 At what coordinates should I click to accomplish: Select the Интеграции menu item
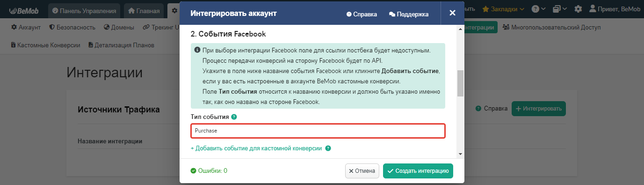pyautogui.click(x=481, y=27)
